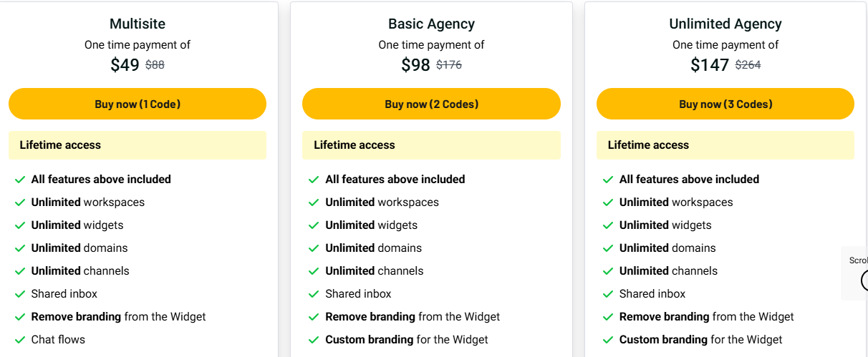The height and width of the screenshot is (357, 868).
Task: Click the Lifetime access banner under Multisite
Action: click(x=138, y=145)
